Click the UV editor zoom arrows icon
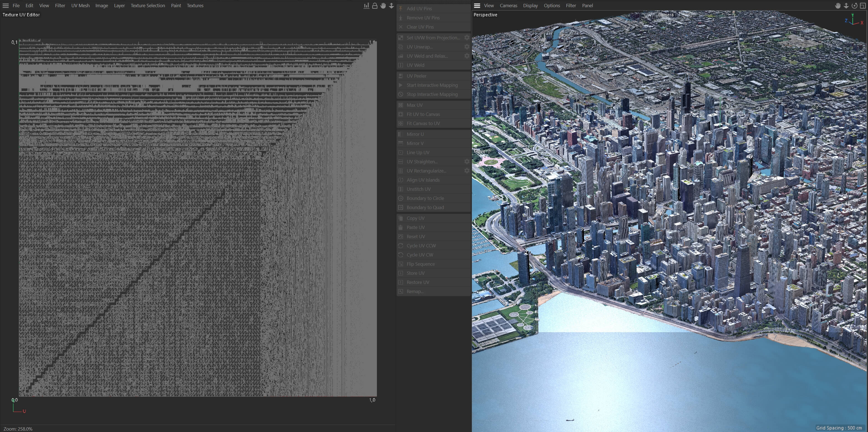The image size is (868, 432). point(392,6)
